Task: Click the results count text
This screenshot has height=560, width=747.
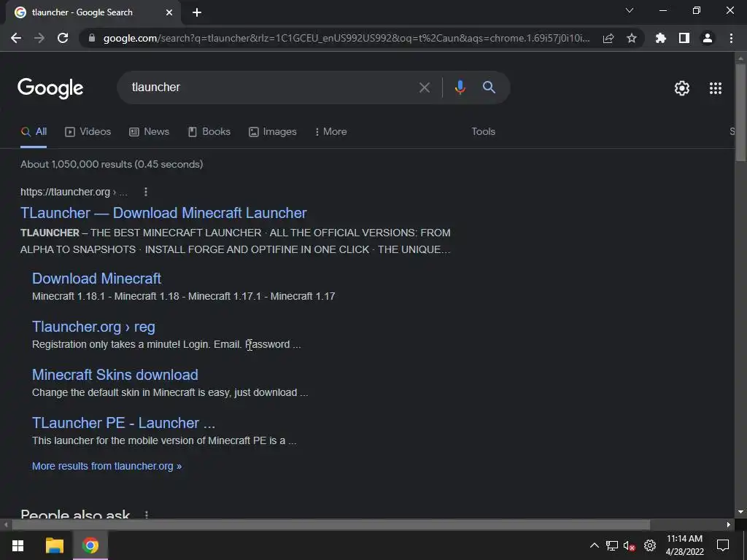Action: click(x=112, y=164)
